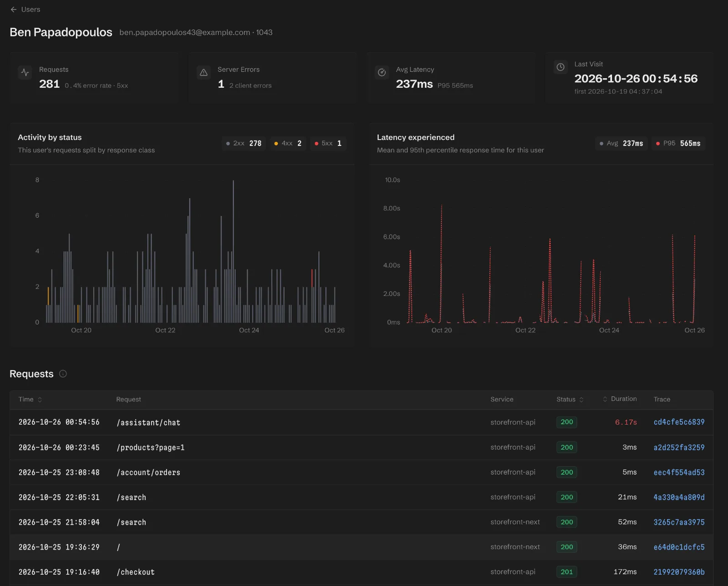Image resolution: width=728 pixels, height=586 pixels.
Task: Select the /products?page=1 request
Action: click(151, 448)
